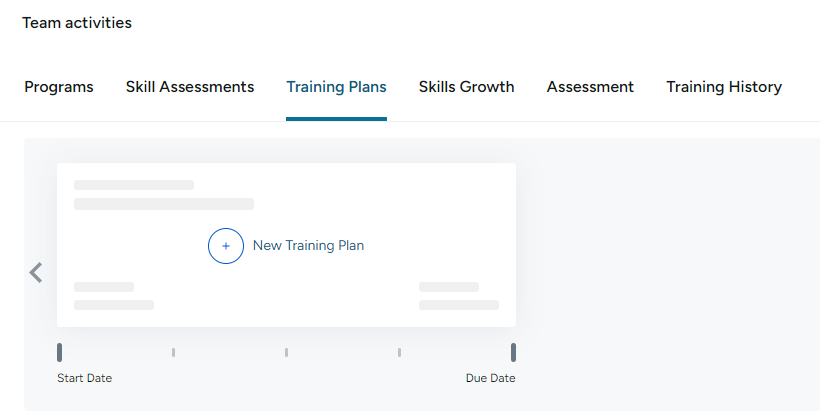Screen dimensions: 820x414
Task: Switch to the Assessment tab
Action: [x=590, y=87]
